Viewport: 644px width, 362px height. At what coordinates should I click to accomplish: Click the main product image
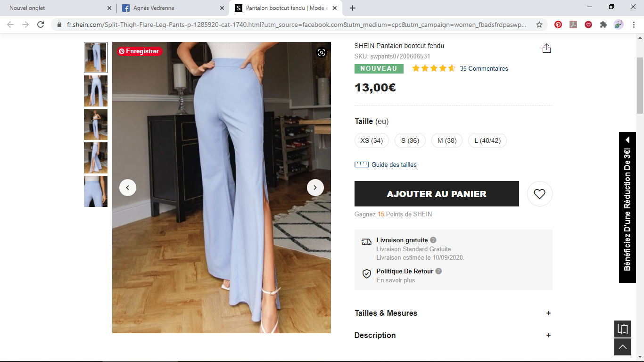(x=222, y=188)
